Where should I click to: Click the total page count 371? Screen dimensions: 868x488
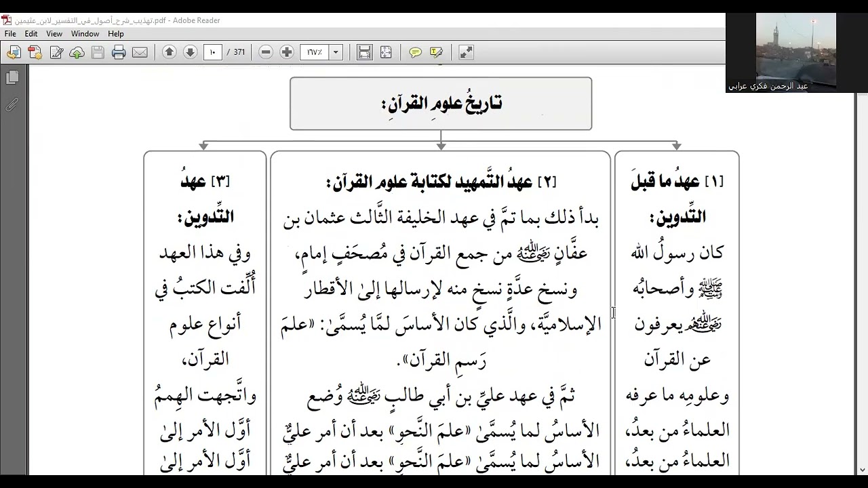[239, 52]
